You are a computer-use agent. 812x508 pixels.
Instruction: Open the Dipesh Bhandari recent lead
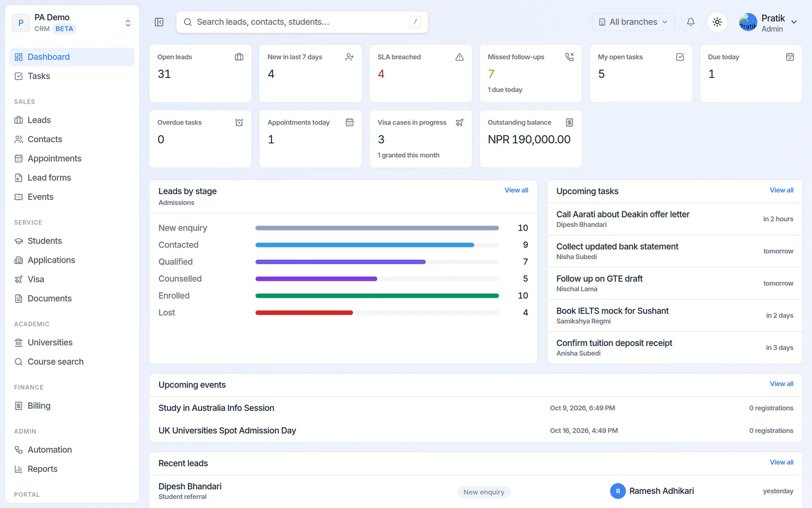tap(476, 491)
